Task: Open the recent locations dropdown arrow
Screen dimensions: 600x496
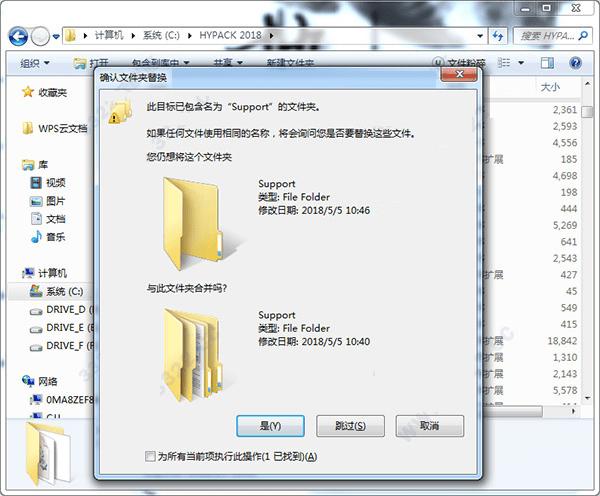Action: (x=56, y=37)
